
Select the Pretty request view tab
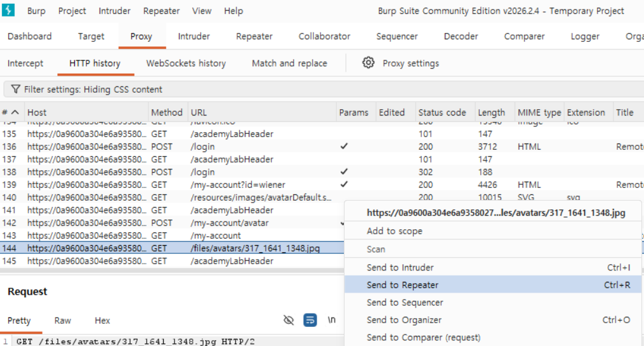(19, 321)
